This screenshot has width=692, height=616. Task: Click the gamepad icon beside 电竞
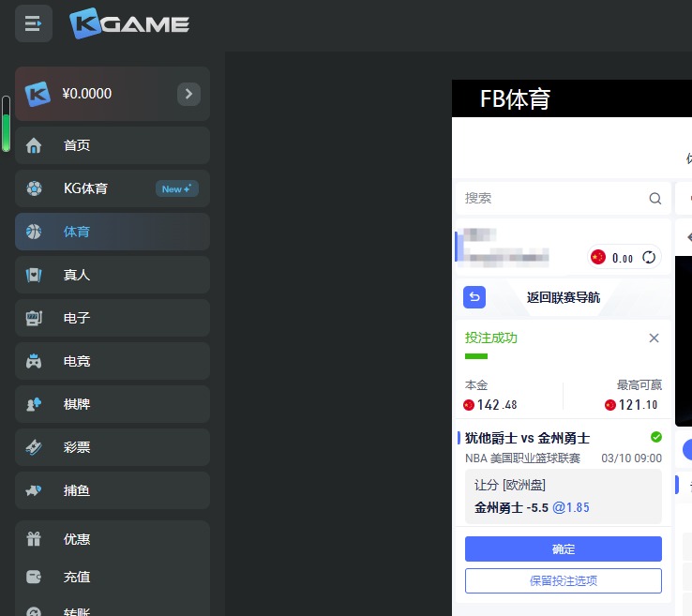point(34,361)
